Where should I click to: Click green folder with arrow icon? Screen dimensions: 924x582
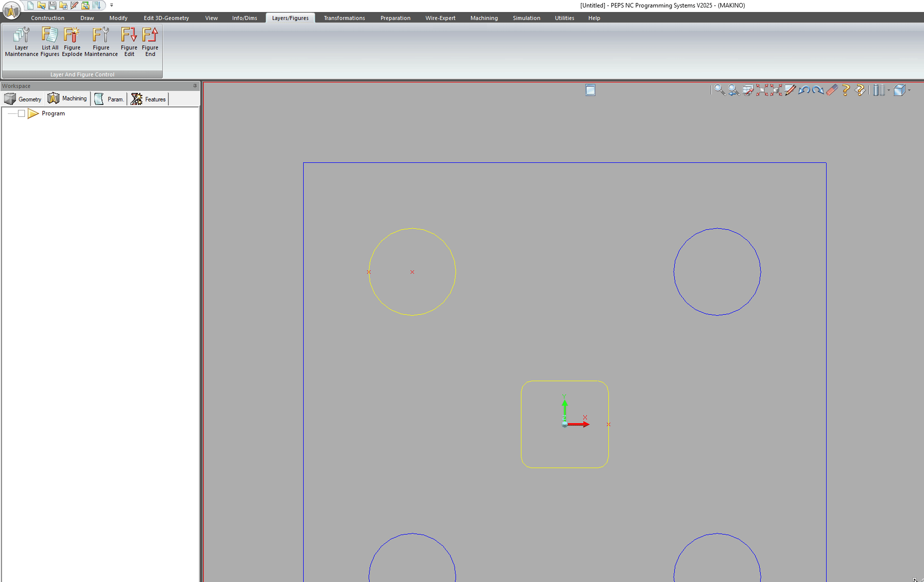pyautogui.click(x=85, y=5)
